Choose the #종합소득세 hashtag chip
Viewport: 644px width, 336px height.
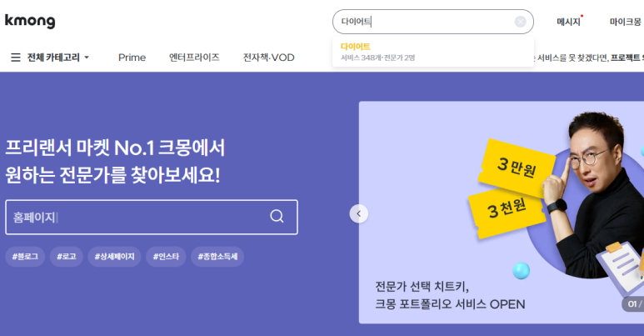pyautogui.click(x=217, y=257)
